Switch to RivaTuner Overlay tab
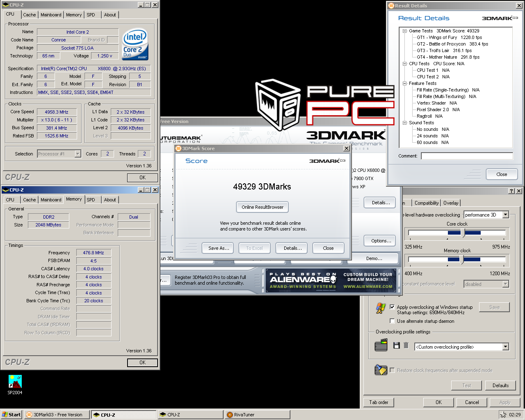The width and height of the screenshot is (525, 420). coord(451,203)
